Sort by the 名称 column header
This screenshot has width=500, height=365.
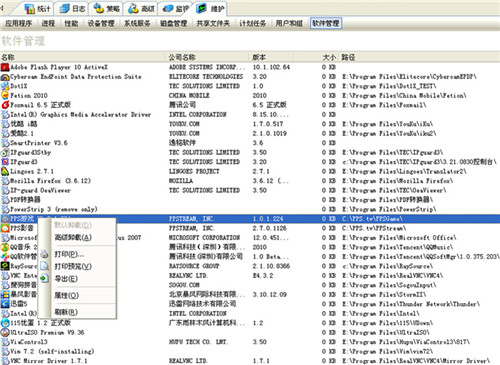click(x=83, y=57)
